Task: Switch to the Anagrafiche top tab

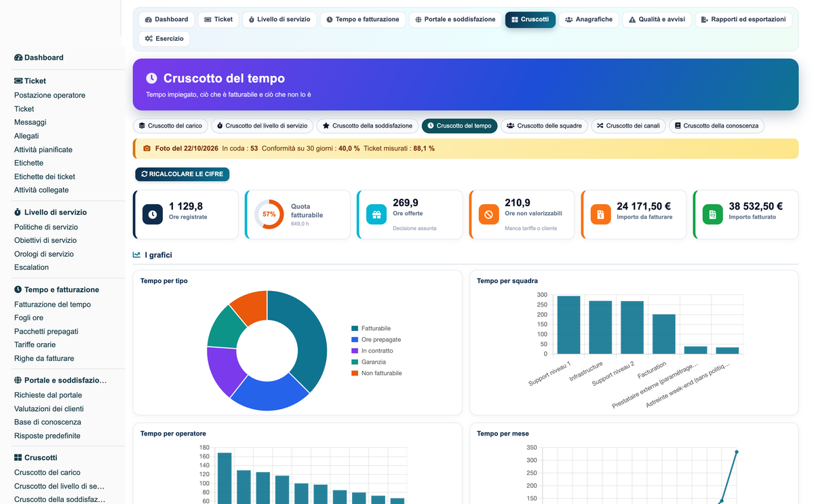Action: tap(588, 20)
